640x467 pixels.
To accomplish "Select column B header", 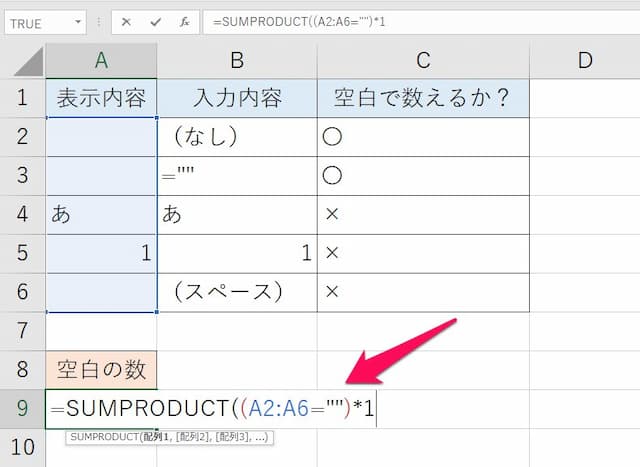I will click(x=237, y=60).
